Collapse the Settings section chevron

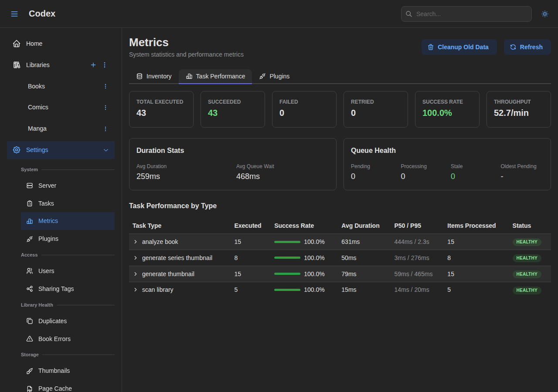[106, 150]
